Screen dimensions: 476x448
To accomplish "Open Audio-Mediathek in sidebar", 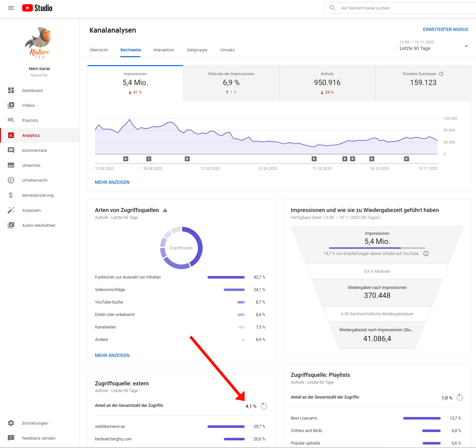I will coord(39,225).
